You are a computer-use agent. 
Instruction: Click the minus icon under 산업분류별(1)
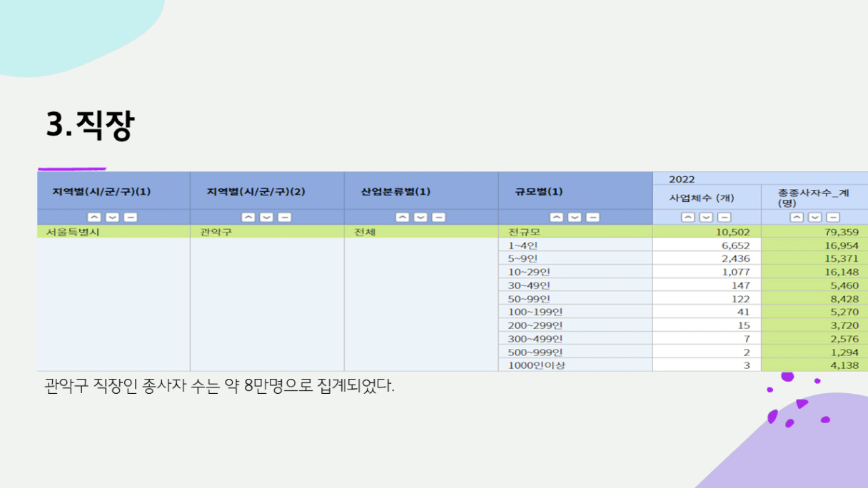pos(439,218)
